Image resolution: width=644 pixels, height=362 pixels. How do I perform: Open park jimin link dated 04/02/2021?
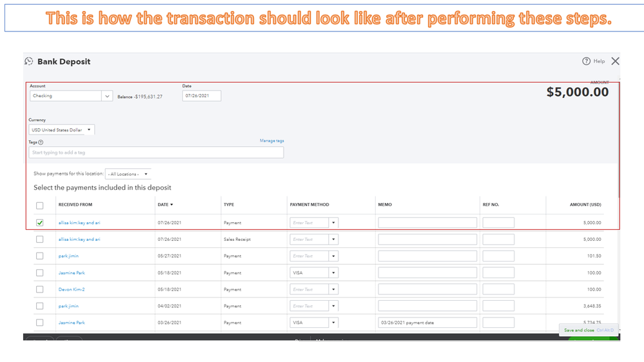pyautogui.click(x=68, y=306)
